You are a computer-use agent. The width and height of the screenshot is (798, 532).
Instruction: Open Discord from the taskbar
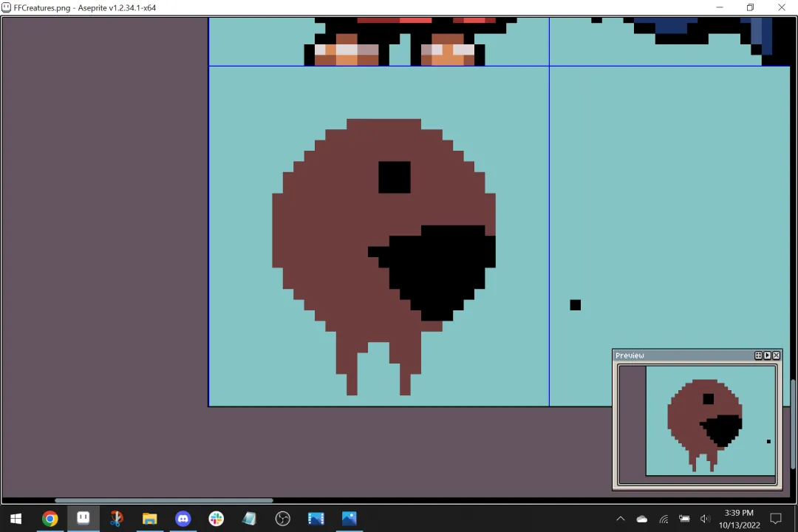(x=183, y=519)
